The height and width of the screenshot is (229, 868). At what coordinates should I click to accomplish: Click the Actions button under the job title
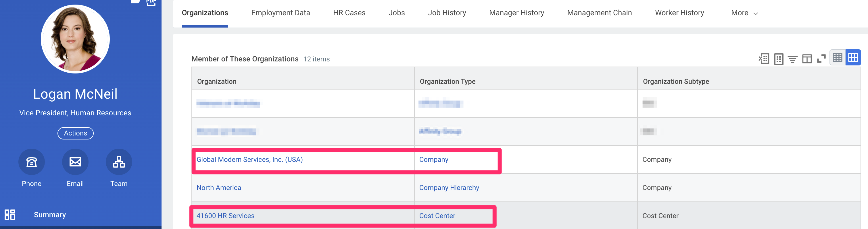[x=76, y=133]
